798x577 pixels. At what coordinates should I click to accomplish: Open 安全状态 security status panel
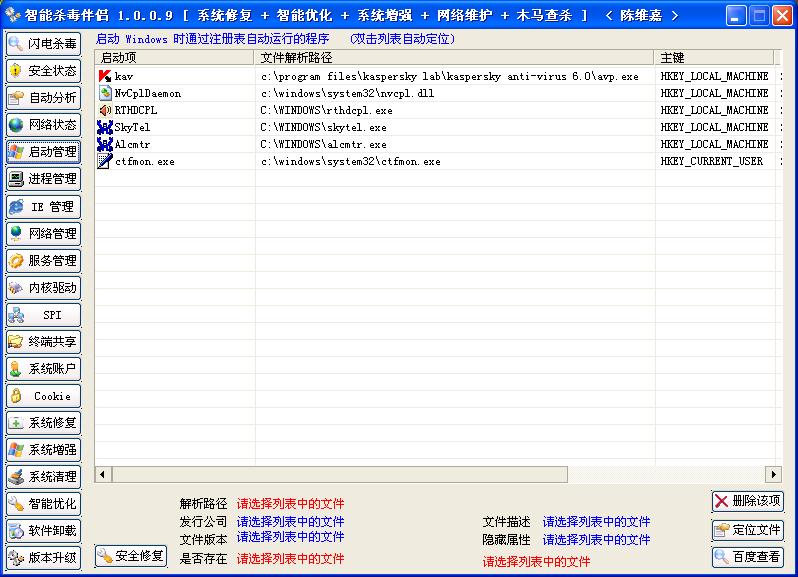43,71
